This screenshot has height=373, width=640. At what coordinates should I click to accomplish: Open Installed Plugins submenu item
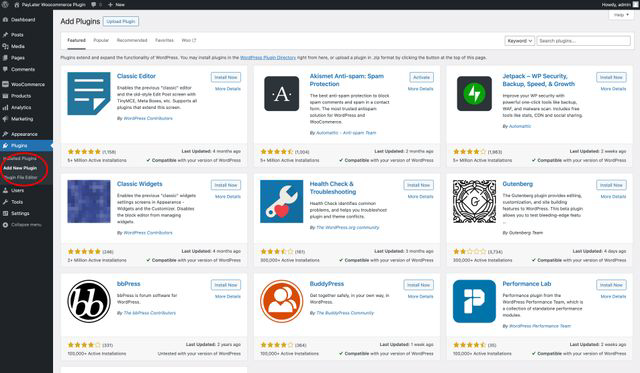point(20,158)
